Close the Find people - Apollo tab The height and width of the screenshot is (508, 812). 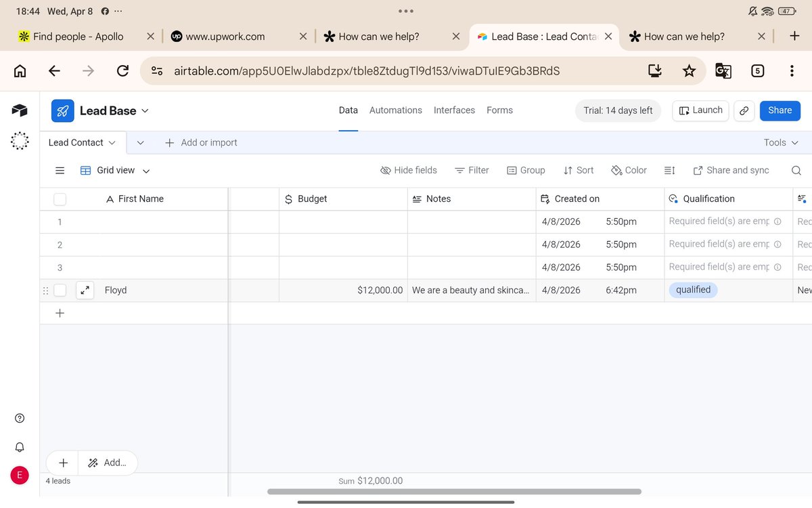click(x=150, y=37)
